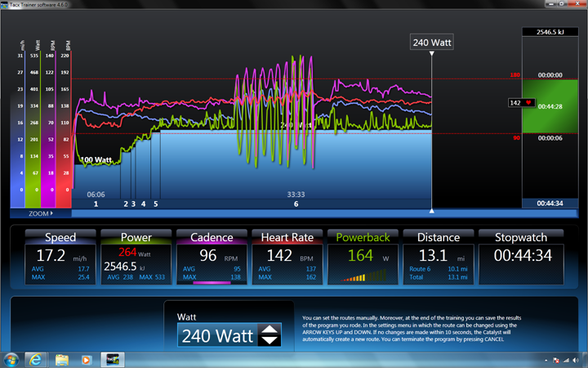Expand the ZOOM control arrow
The height and width of the screenshot is (368, 588).
click(51, 213)
